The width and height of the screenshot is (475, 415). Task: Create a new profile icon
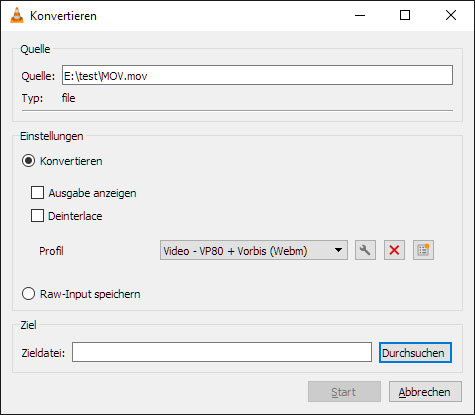[x=423, y=250]
